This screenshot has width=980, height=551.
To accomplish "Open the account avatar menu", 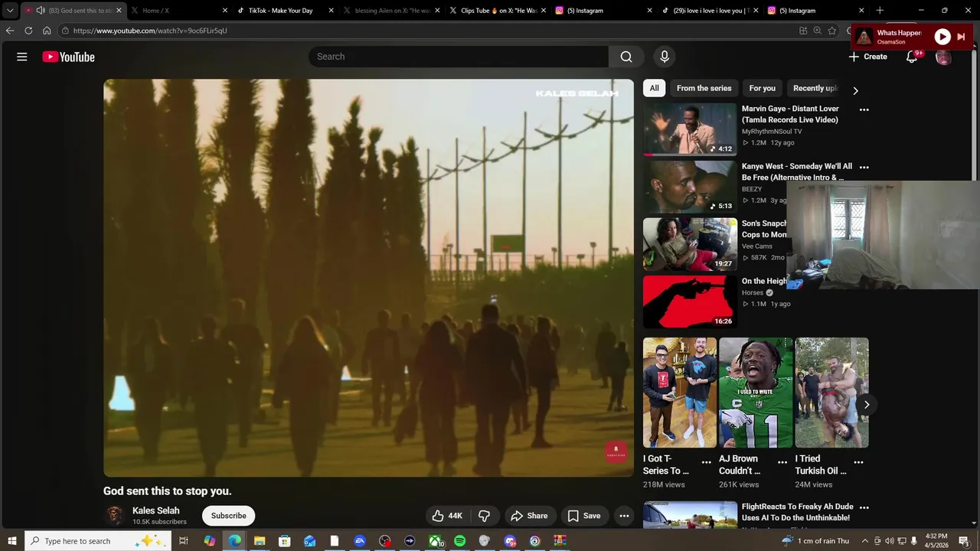I will 944,57.
